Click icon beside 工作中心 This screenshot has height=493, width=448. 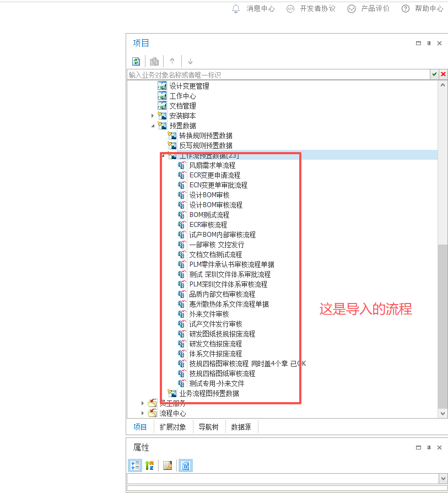pyautogui.click(x=162, y=96)
